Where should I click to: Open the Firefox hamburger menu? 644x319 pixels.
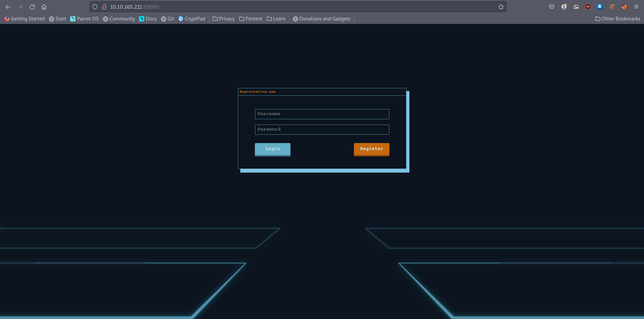point(636,7)
